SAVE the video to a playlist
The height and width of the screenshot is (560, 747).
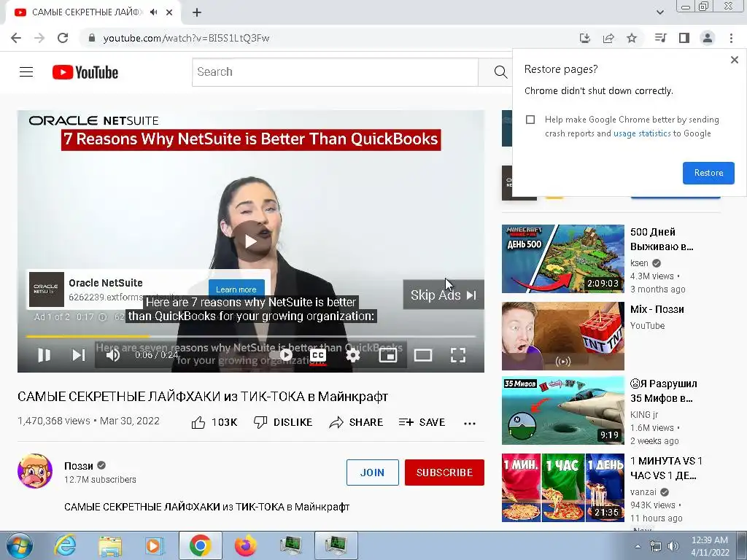click(422, 422)
